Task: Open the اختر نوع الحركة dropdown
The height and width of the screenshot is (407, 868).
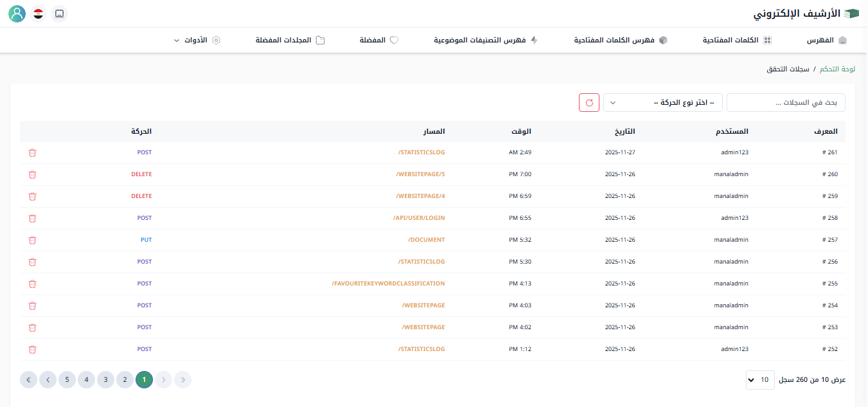Action: pyautogui.click(x=662, y=103)
